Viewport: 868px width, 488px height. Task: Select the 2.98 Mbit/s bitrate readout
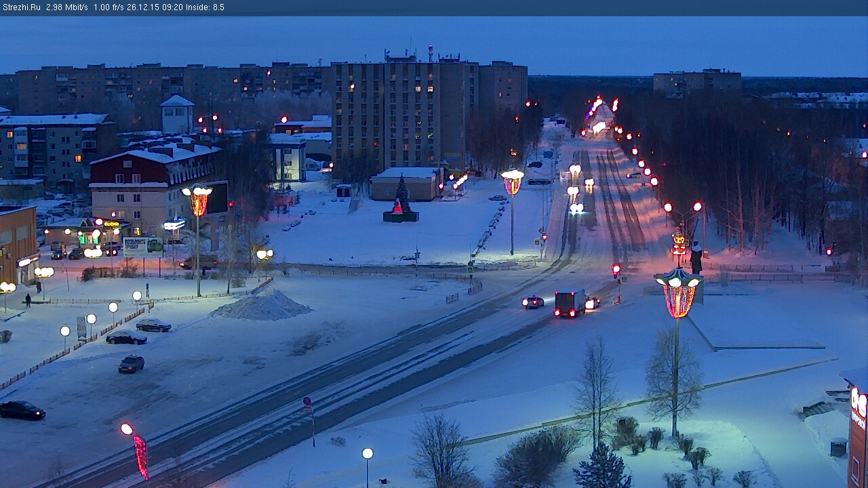click(x=67, y=7)
